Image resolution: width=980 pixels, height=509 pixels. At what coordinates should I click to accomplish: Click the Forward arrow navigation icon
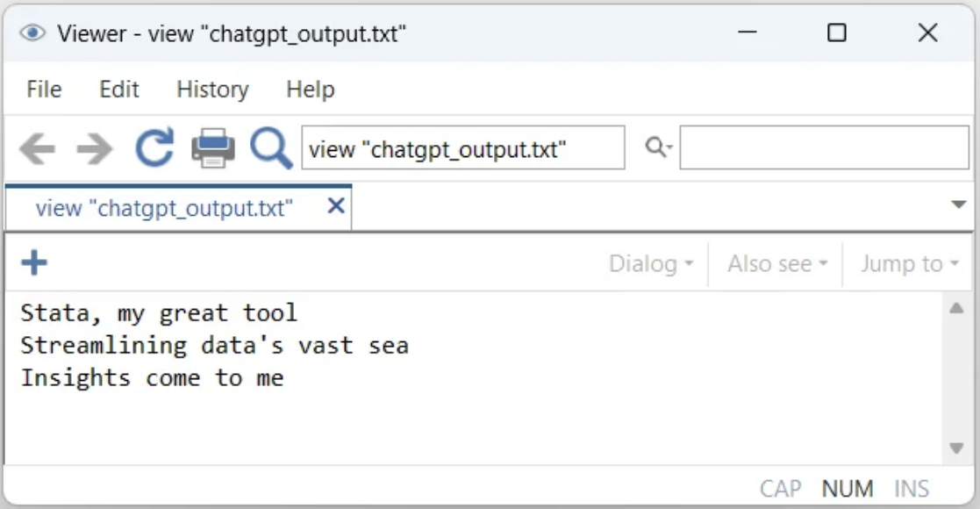point(95,149)
